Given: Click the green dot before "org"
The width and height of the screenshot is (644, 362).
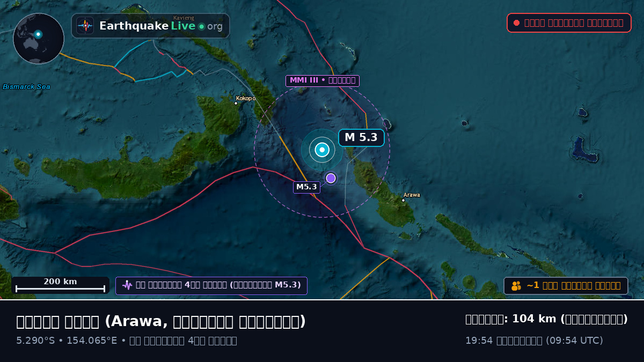Looking at the screenshot, I should click(x=201, y=26).
